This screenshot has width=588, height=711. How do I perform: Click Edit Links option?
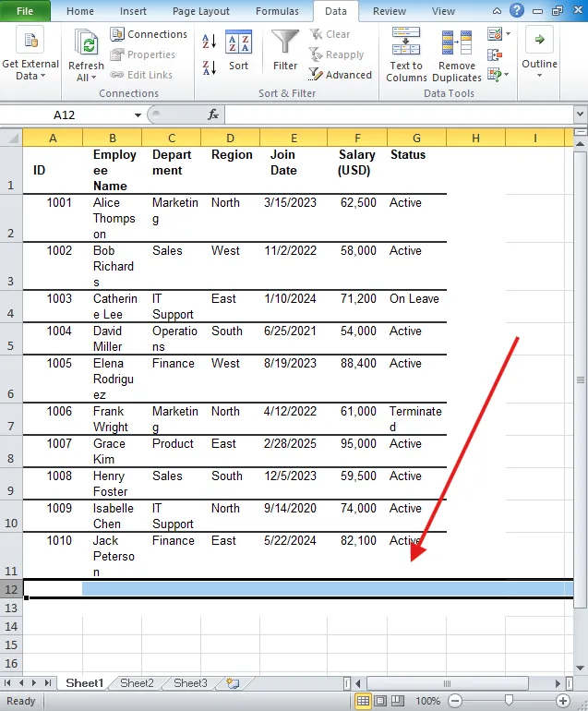141,75
